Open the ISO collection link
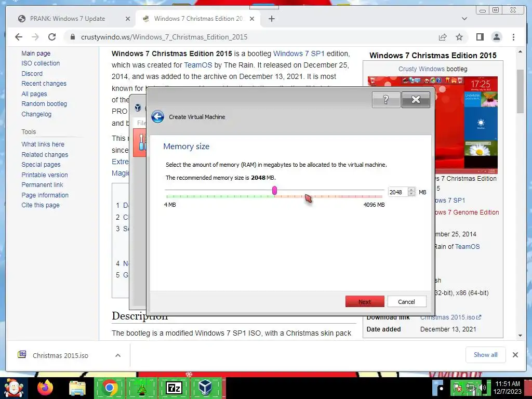 pos(41,63)
